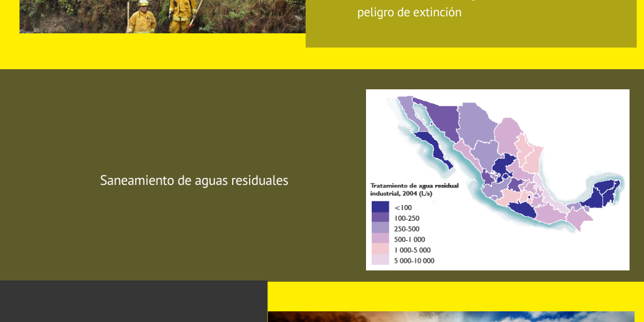Pick the '250-500' legend swatch
This screenshot has width=644, height=322.
[x=380, y=228]
